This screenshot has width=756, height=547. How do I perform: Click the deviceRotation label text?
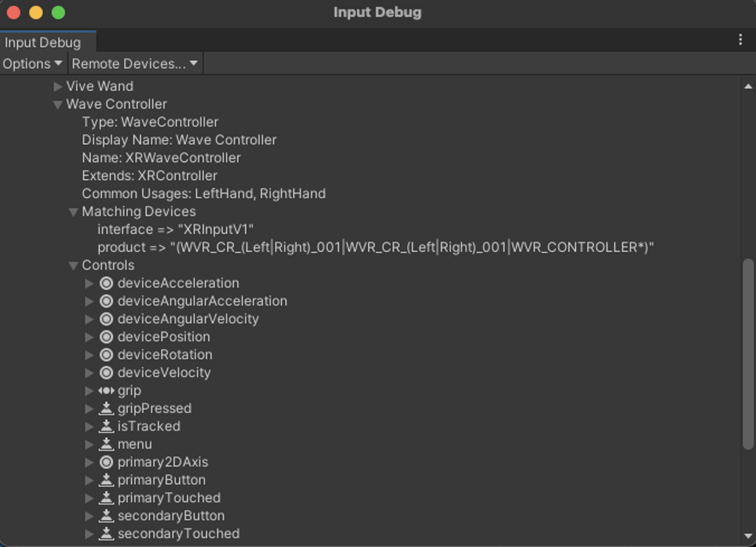point(164,355)
